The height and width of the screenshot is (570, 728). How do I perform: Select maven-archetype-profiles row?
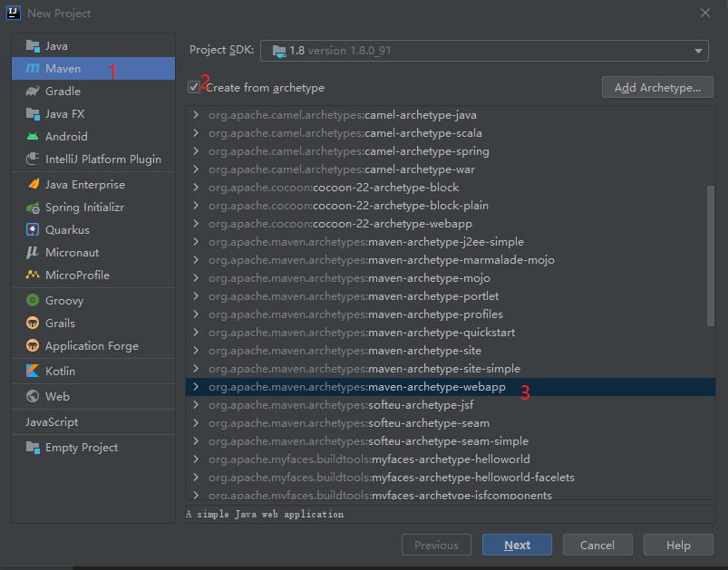click(450, 314)
